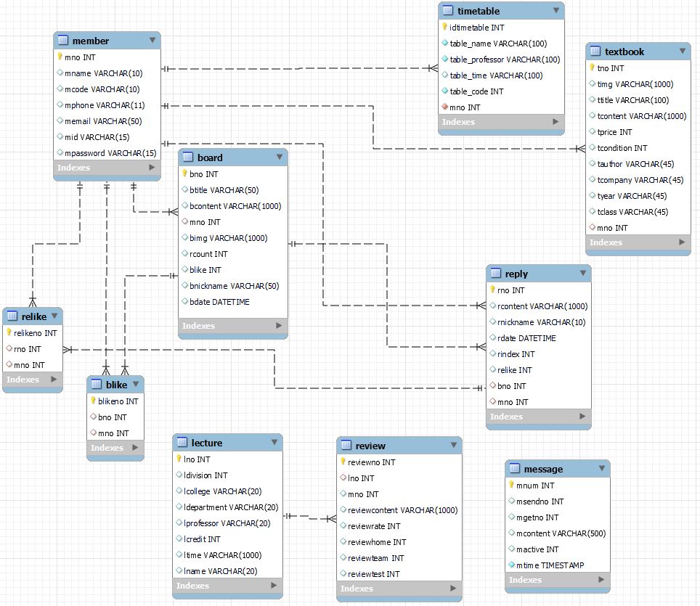Select the rindex INT column in reply

[x=539, y=354]
